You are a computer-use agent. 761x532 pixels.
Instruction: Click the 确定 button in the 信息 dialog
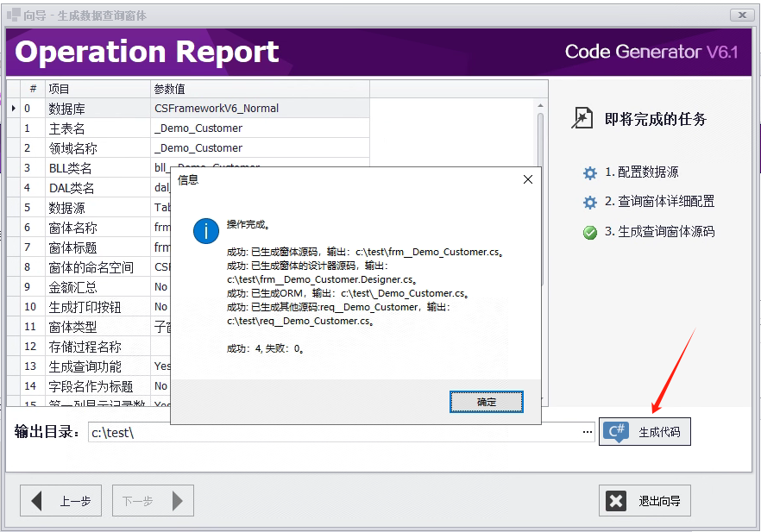[x=487, y=402]
